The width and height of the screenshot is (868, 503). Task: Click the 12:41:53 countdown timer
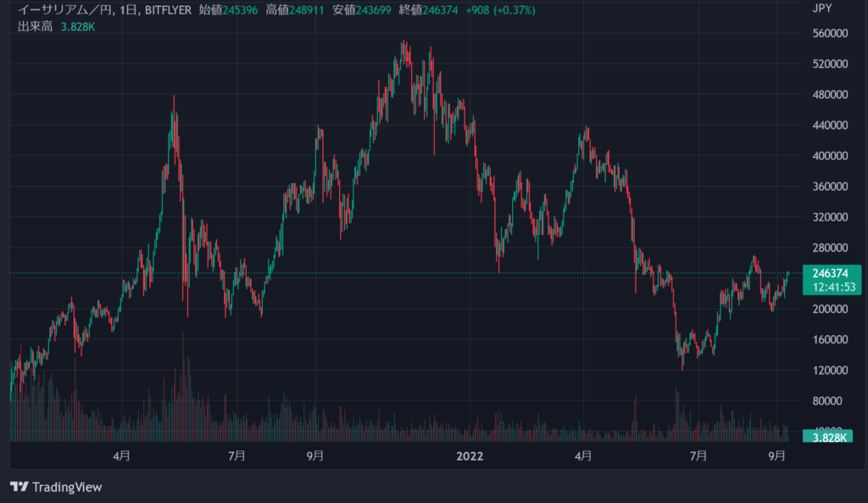click(x=834, y=287)
